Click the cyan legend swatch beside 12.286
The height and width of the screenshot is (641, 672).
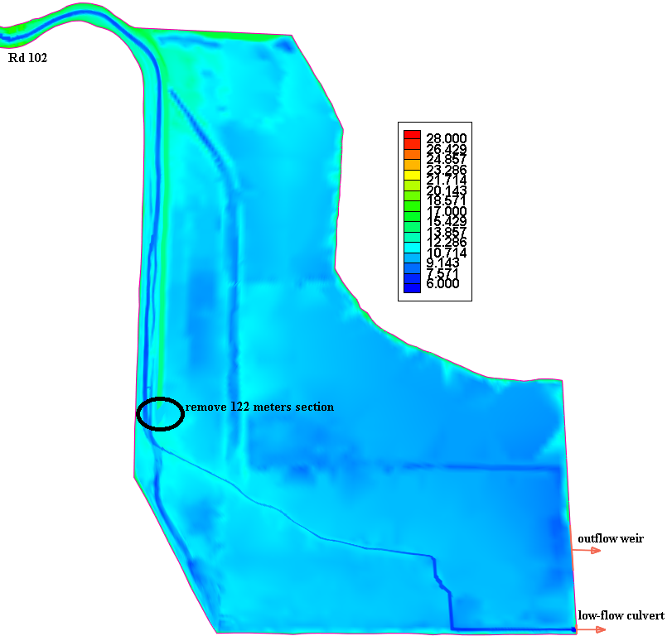click(x=412, y=246)
